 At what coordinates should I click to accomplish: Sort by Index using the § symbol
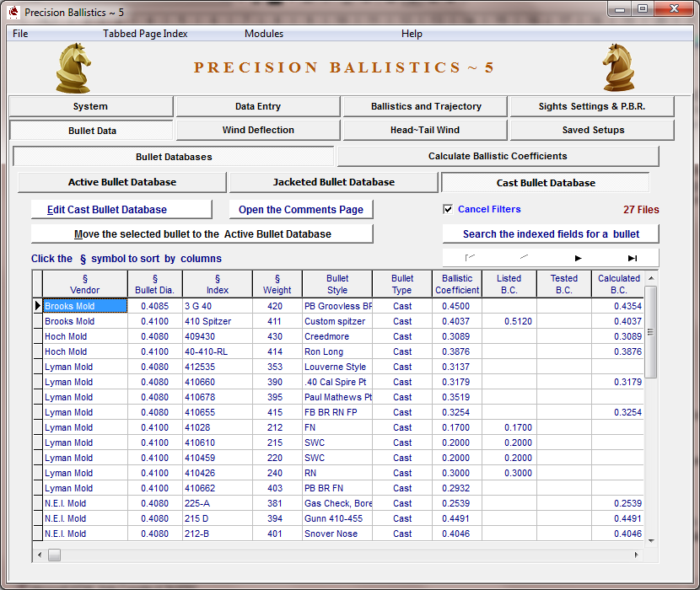click(218, 279)
